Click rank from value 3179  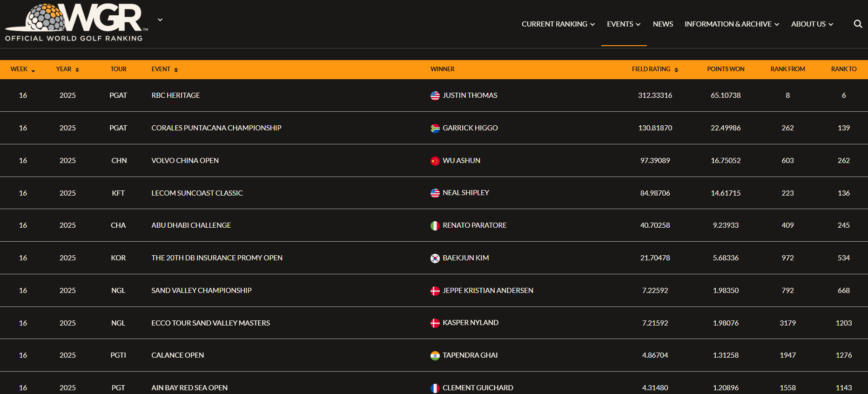pos(787,323)
